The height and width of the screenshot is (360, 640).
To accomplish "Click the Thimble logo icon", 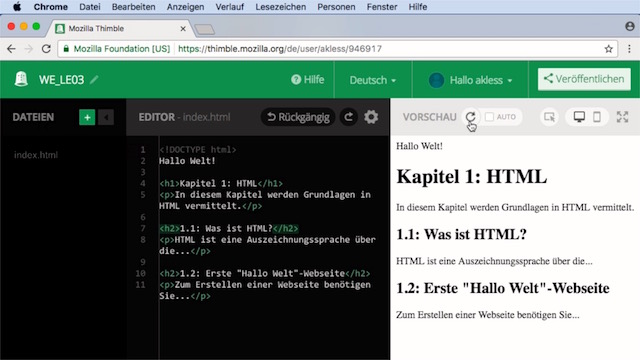I will click(x=21, y=79).
